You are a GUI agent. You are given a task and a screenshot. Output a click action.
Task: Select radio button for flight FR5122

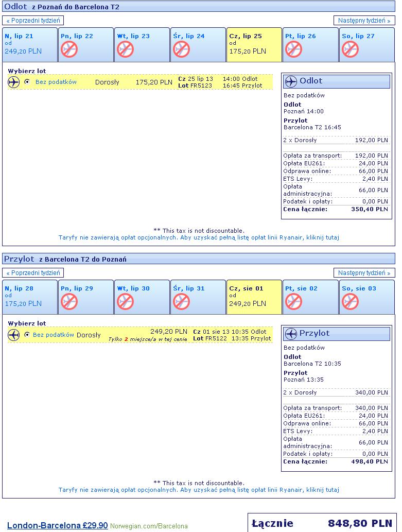tap(27, 335)
